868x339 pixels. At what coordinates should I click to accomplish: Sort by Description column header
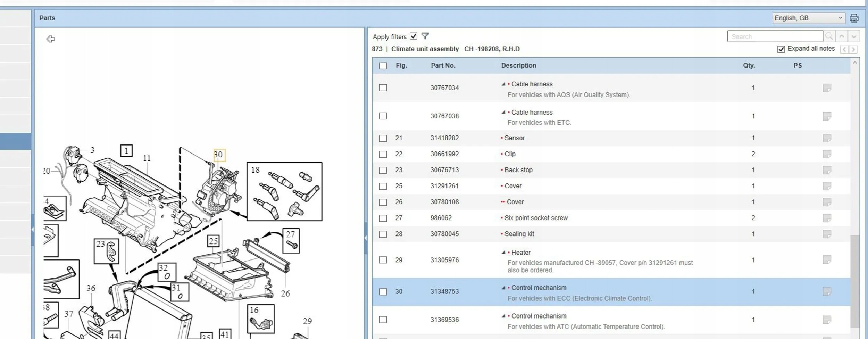[518, 66]
